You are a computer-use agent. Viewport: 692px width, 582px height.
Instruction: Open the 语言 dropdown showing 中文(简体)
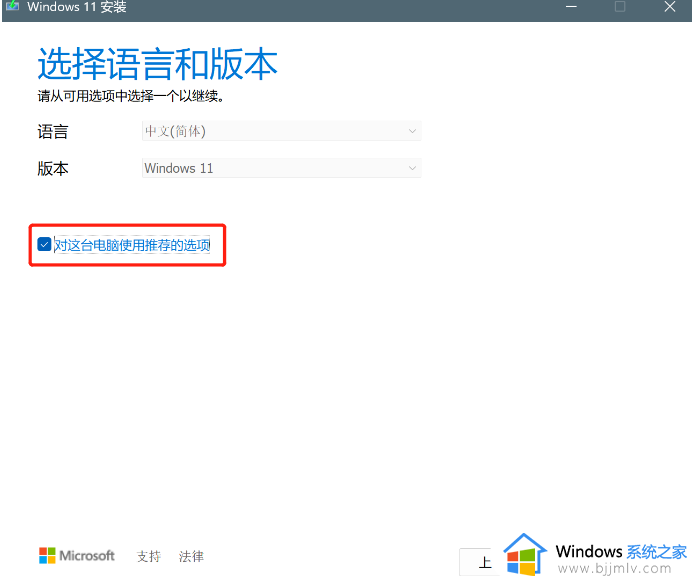tap(282, 131)
